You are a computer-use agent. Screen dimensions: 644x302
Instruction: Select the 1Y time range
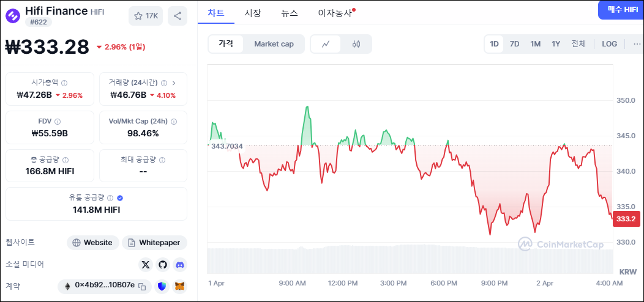tap(556, 44)
